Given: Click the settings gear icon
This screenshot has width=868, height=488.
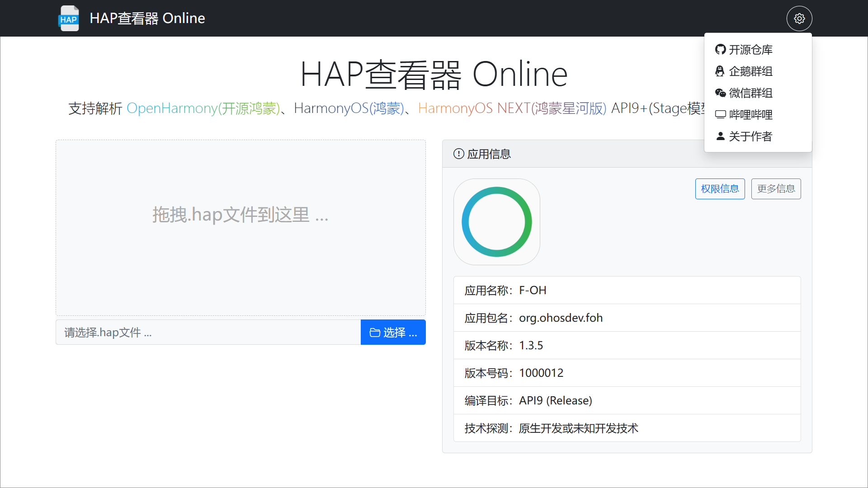Looking at the screenshot, I should [799, 19].
